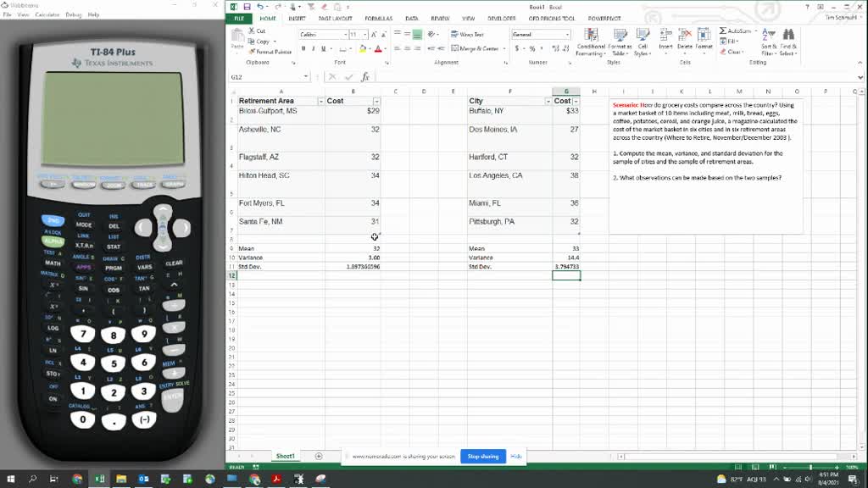Click the Insert Function fx icon
Image resolution: width=868 pixels, height=488 pixels.
[365, 77]
